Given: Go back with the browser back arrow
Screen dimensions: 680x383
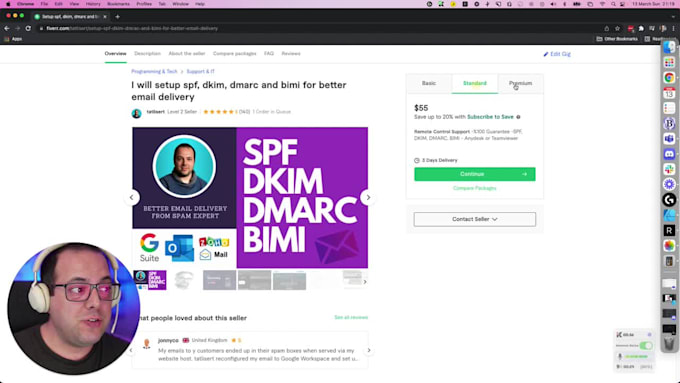Looking at the screenshot, I should 7,28.
